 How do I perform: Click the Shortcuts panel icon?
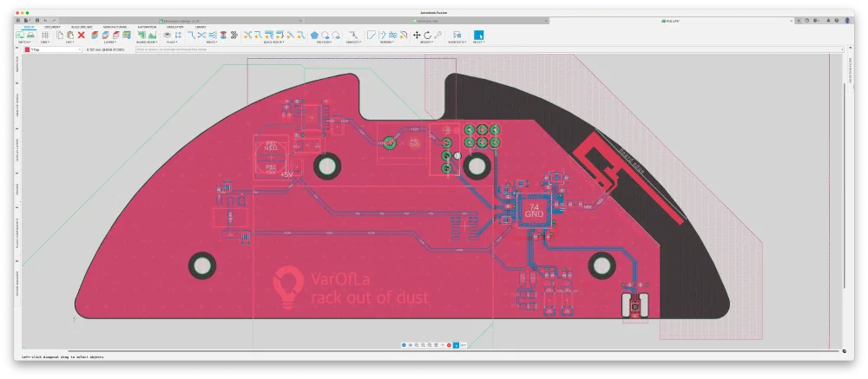click(x=457, y=35)
